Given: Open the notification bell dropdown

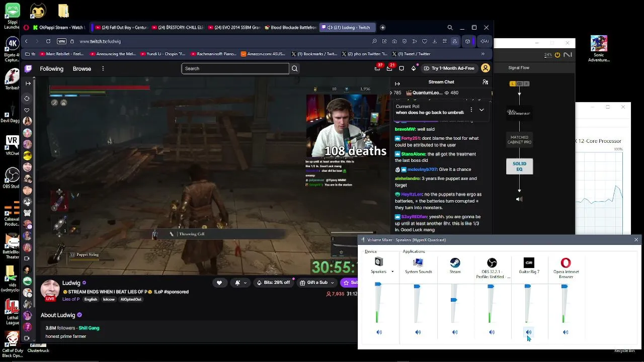Looking at the screenshot, I should tap(240, 283).
